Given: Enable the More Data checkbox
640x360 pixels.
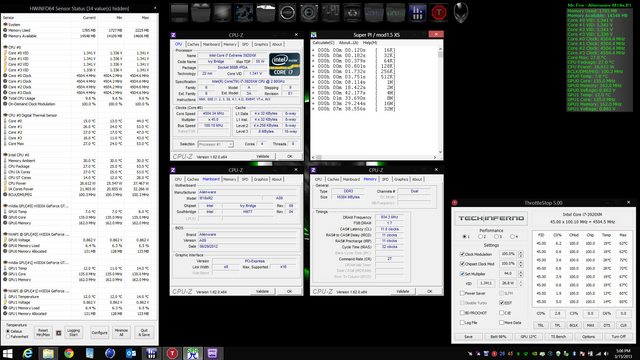Looking at the screenshot, I should tap(501, 322).
